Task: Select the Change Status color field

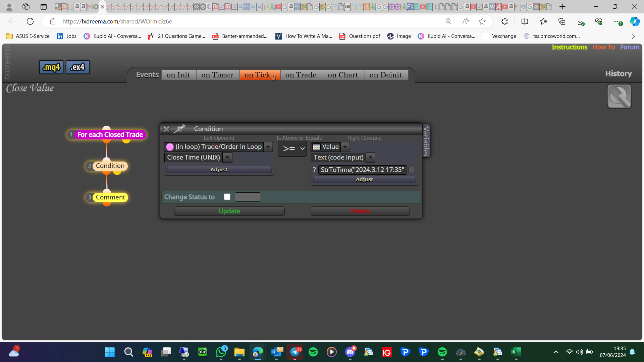Action: click(x=248, y=197)
